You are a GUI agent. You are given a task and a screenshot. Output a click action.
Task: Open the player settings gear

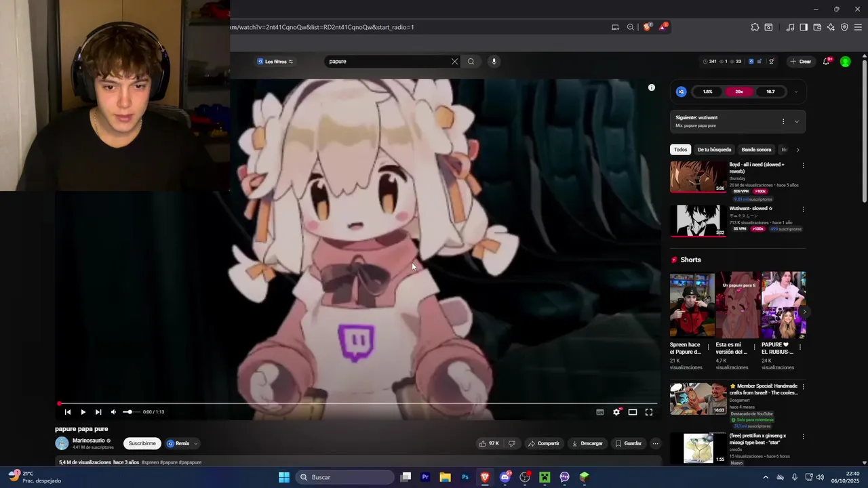616,412
